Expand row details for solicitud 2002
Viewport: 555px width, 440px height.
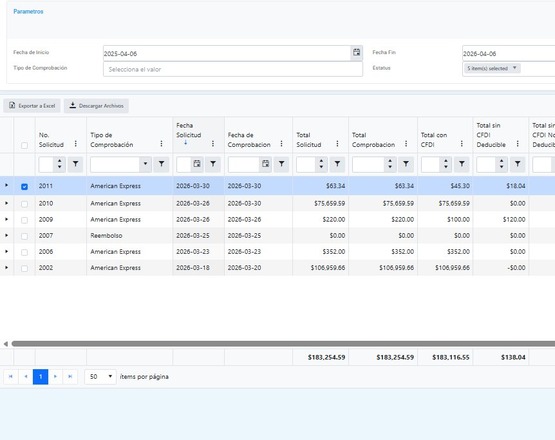click(x=6, y=268)
